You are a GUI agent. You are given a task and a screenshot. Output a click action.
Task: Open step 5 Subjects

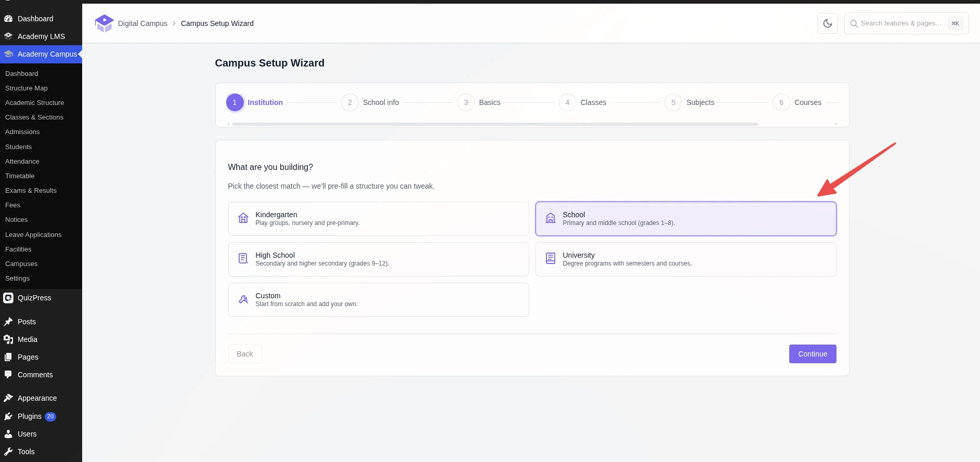689,102
